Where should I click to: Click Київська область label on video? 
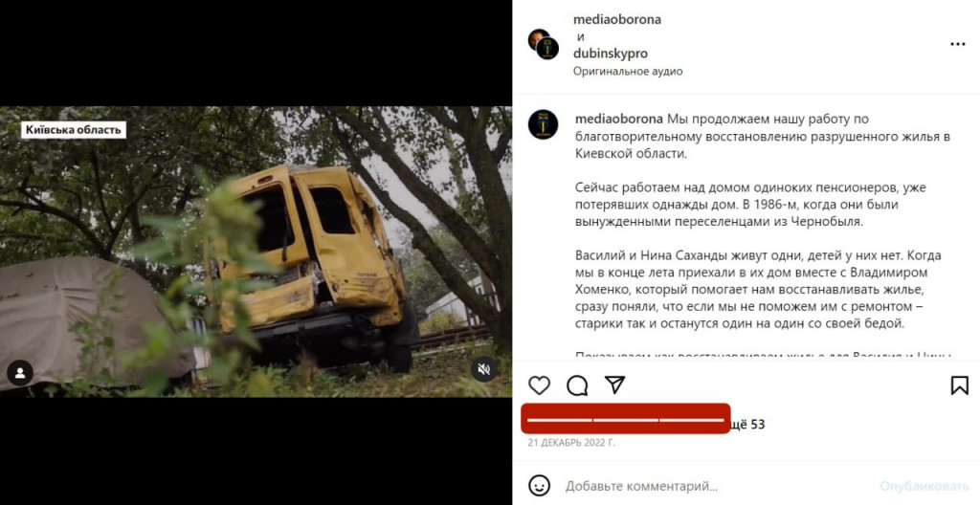(x=74, y=130)
